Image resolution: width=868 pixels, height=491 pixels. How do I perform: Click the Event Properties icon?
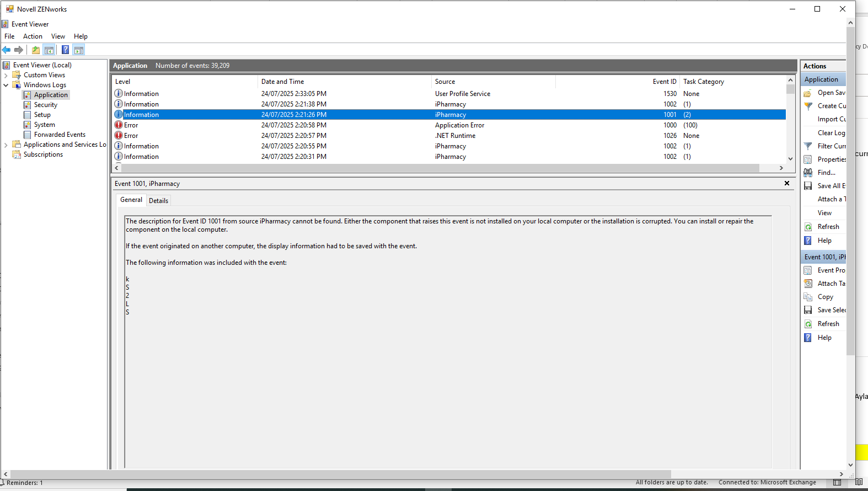click(x=808, y=270)
